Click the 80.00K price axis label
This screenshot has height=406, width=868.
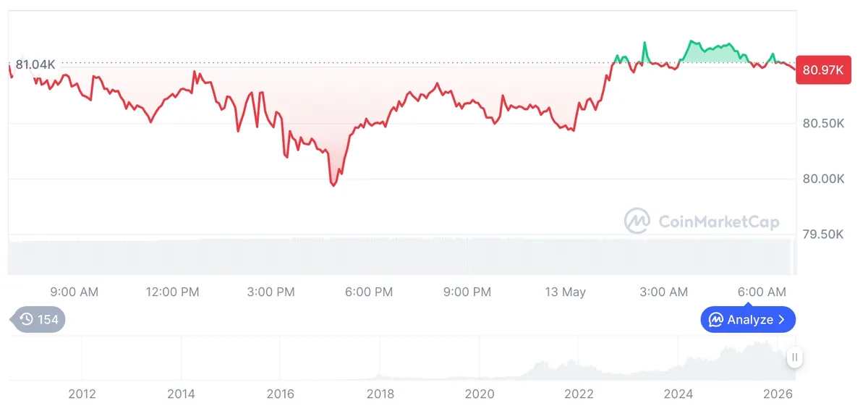click(x=823, y=179)
